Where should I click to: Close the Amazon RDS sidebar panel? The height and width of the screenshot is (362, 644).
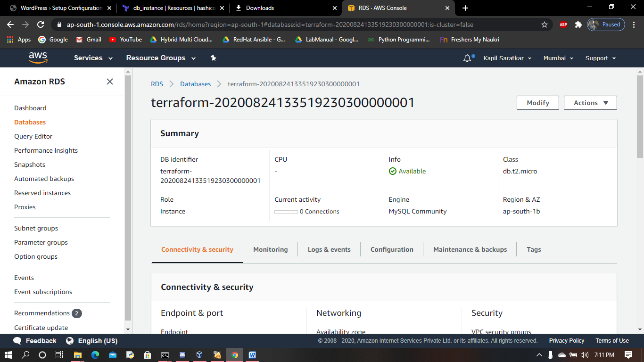110,82
